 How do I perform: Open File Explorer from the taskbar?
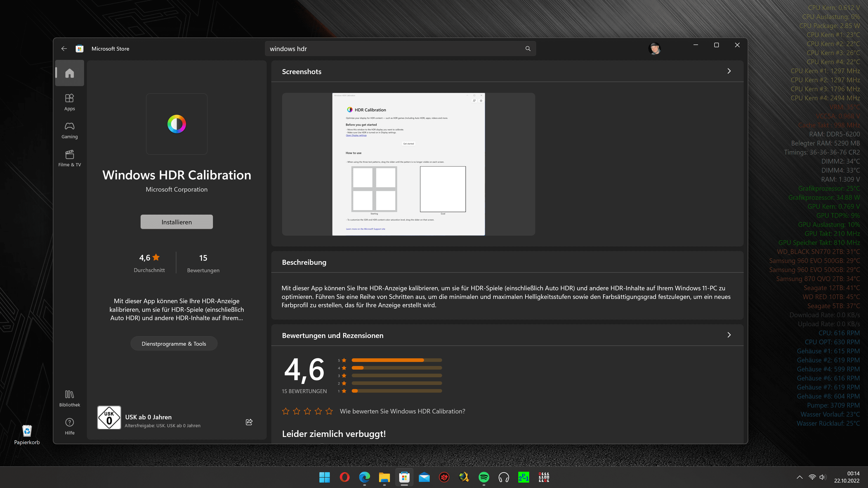click(384, 477)
